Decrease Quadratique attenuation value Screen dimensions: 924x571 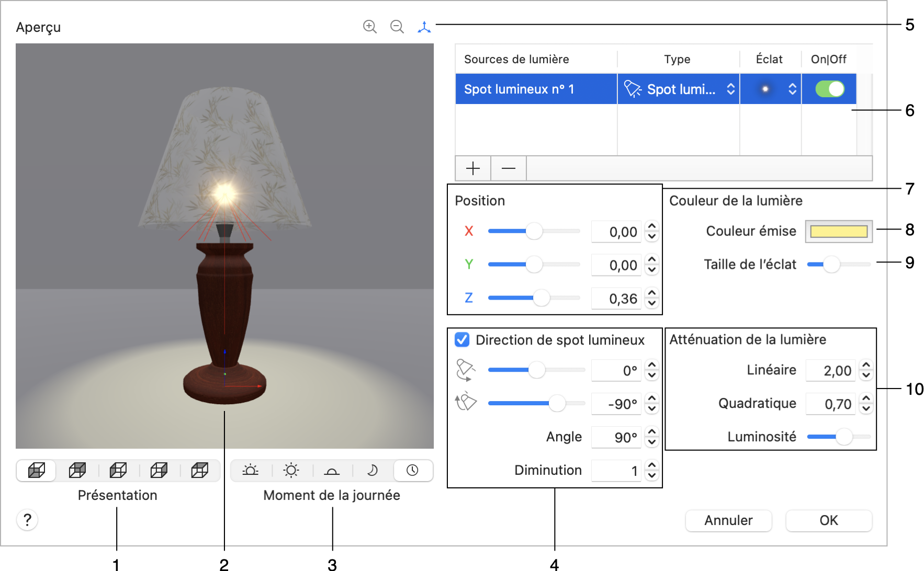point(866,409)
